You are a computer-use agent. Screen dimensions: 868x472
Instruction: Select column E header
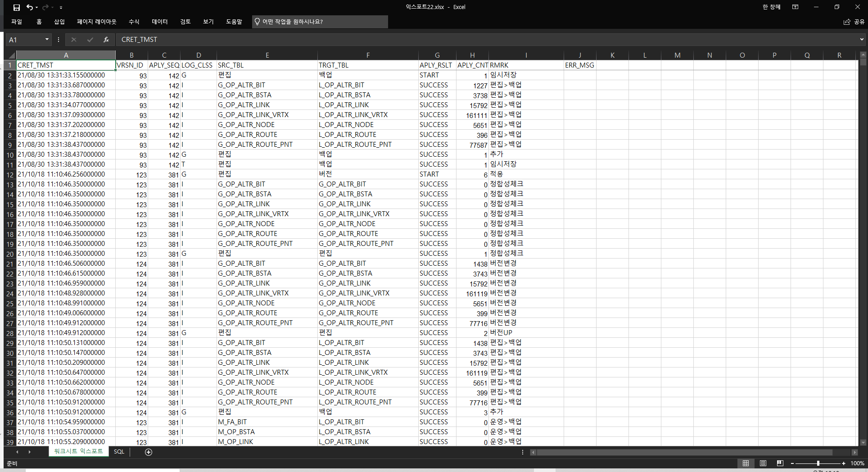coord(267,55)
